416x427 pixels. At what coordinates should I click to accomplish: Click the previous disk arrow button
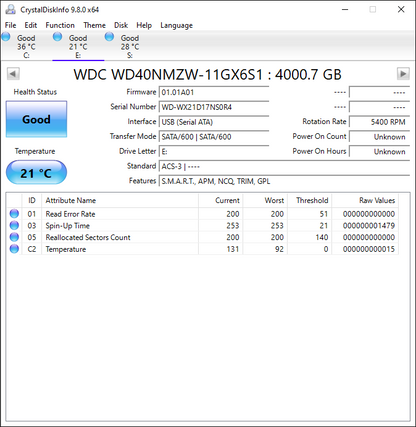coord(13,74)
